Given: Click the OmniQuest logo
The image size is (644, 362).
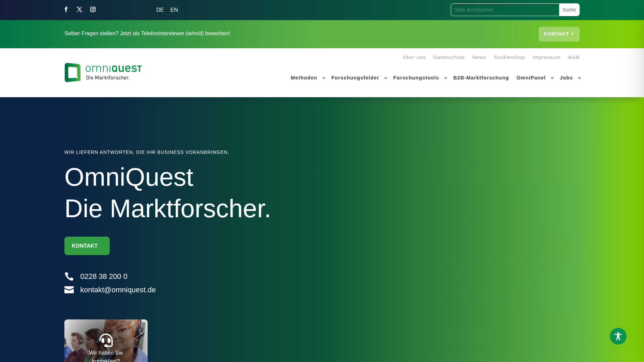Looking at the screenshot, I should [x=103, y=72].
